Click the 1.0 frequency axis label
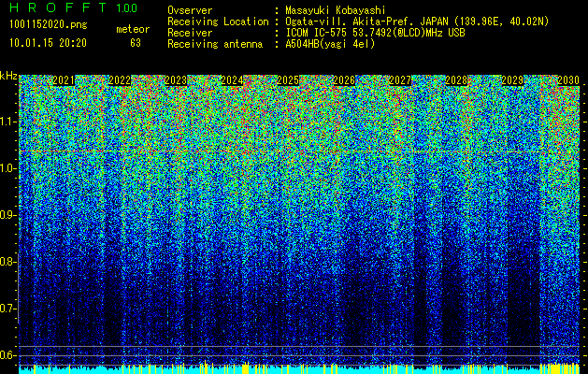The width and height of the screenshot is (588, 374). pos(7,168)
